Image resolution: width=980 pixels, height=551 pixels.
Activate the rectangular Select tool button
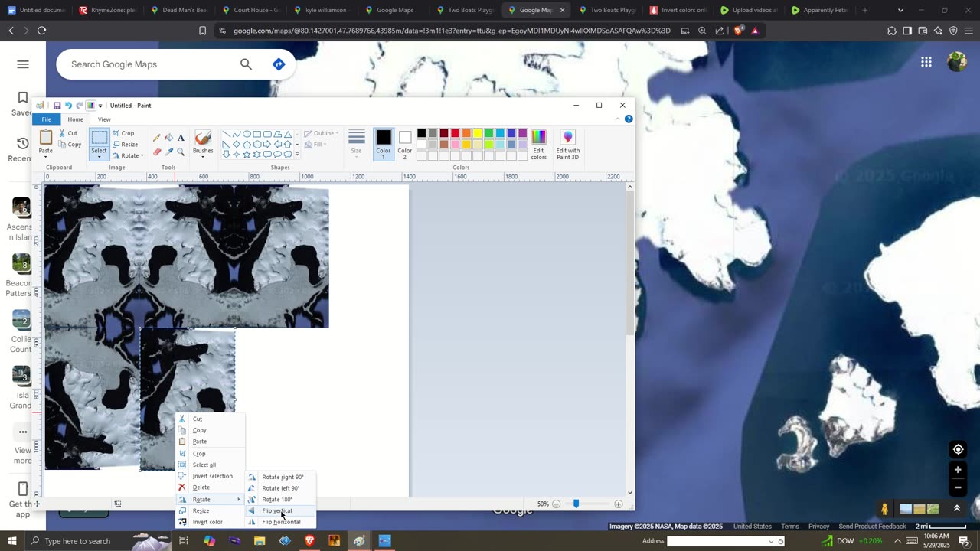point(100,138)
